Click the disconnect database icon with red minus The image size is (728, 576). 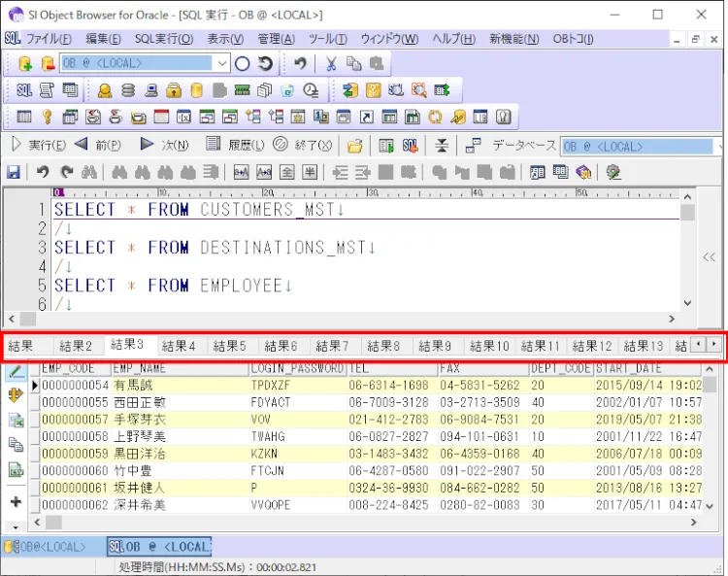click(x=48, y=63)
